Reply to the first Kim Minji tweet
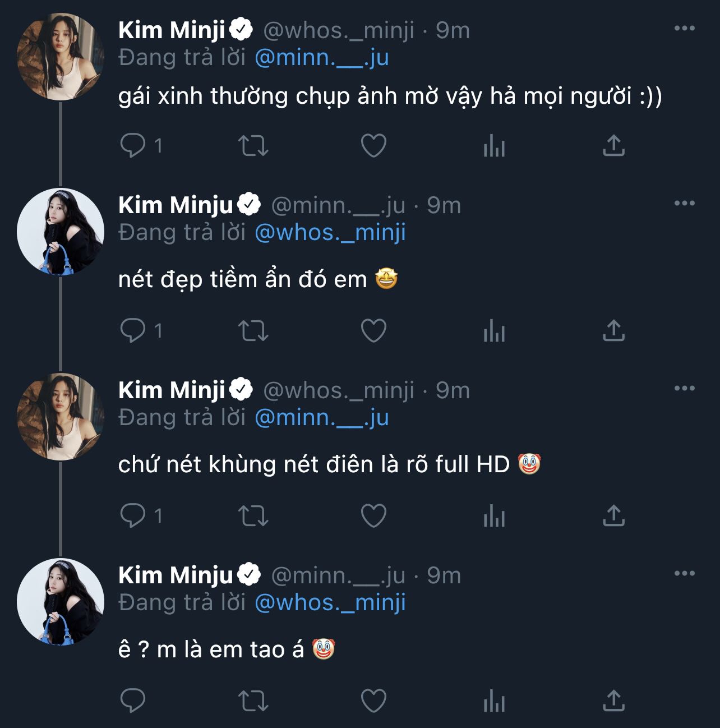 133,146
